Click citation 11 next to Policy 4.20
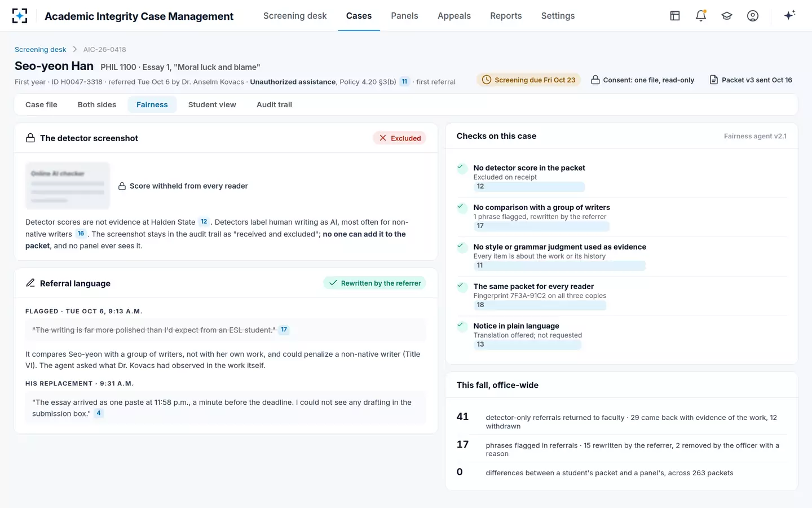The width and height of the screenshot is (812, 508). point(404,81)
